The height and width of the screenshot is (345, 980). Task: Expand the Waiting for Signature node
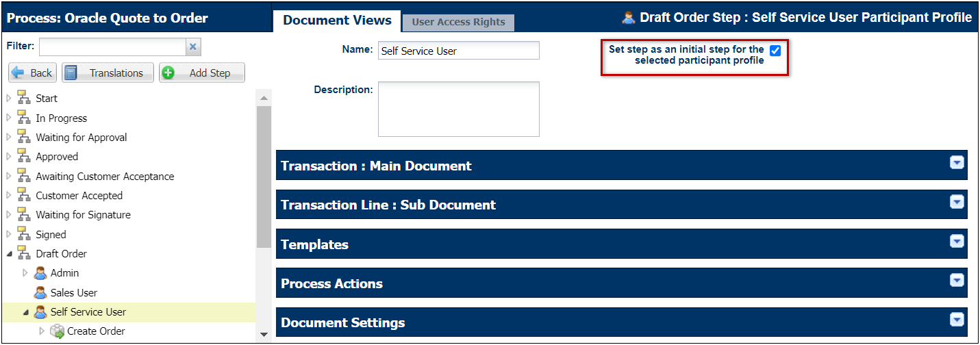(x=10, y=214)
